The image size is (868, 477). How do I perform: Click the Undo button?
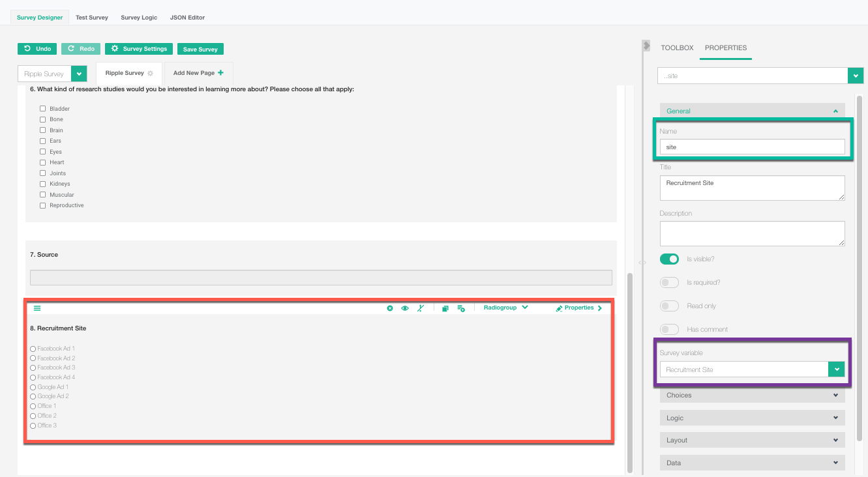click(x=37, y=49)
